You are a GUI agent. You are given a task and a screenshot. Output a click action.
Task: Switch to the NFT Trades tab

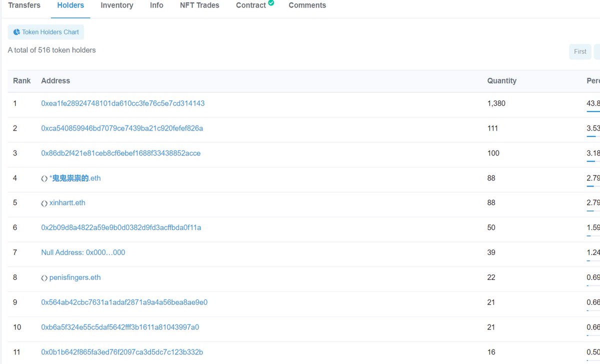tap(200, 5)
